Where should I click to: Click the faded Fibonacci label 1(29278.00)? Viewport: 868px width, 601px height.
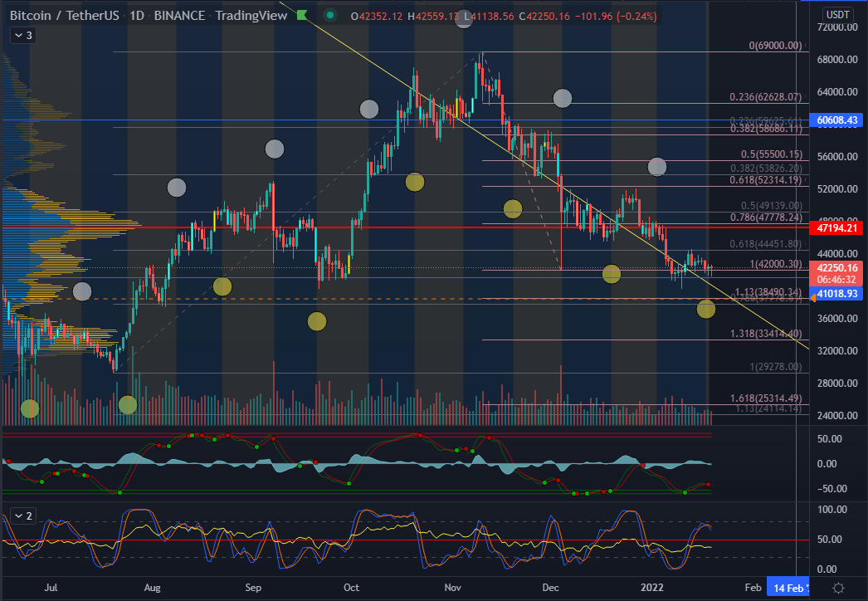(776, 367)
